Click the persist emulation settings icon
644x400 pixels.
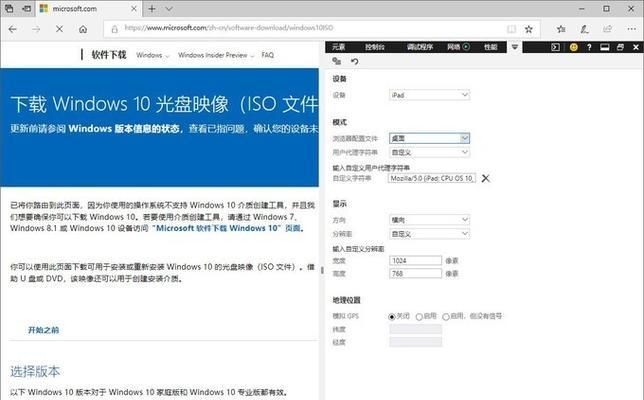click(x=336, y=61)
